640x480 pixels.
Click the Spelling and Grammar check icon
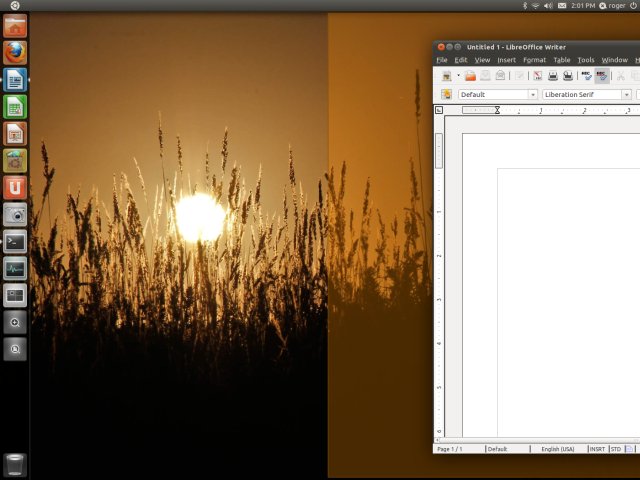point(586,76)
